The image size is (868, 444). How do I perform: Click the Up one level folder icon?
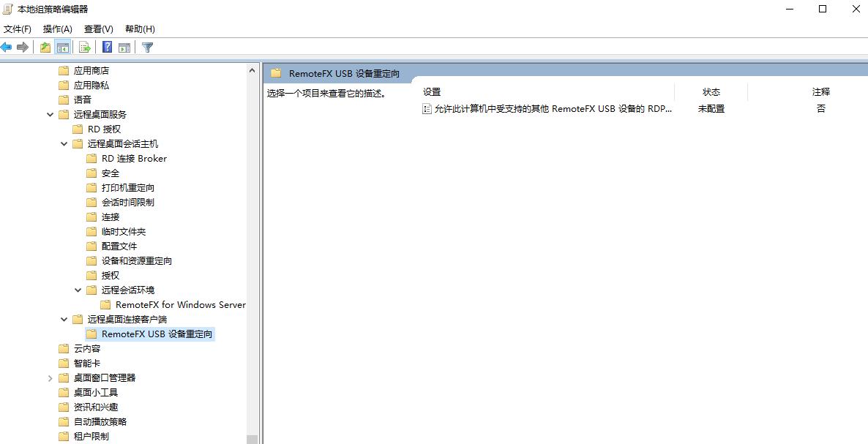45,48
